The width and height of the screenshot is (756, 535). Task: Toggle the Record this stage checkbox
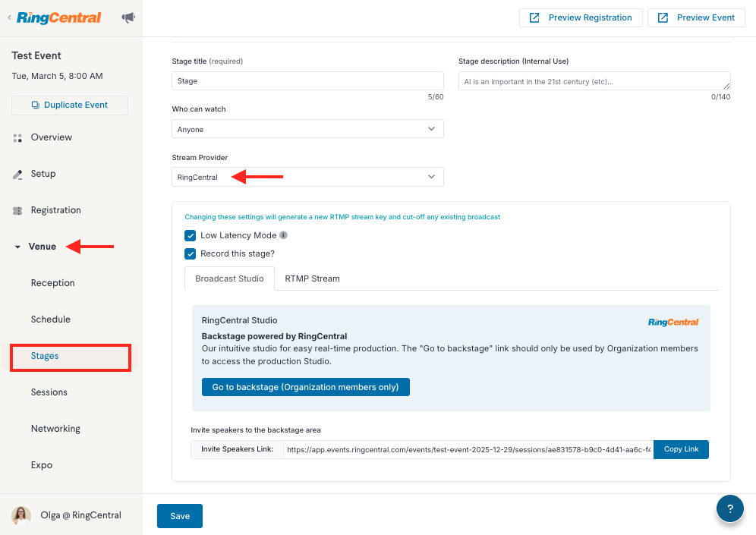coord(190,254)
